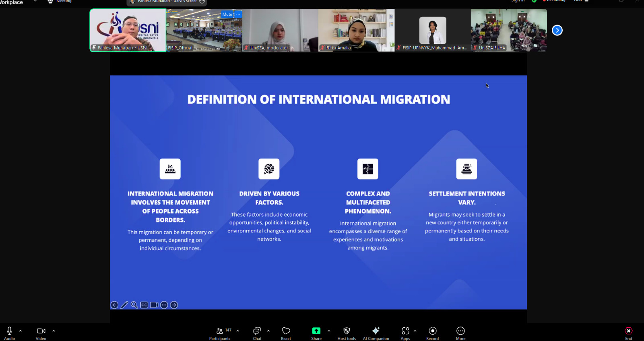Image resolution: width=644 pixels, height=341 pixels.
Task: Click the green Share screen button
Action: 316,331
